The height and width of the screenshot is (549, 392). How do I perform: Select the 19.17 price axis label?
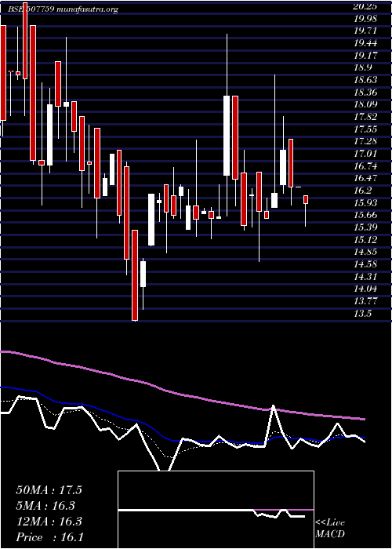pos(365,55)
